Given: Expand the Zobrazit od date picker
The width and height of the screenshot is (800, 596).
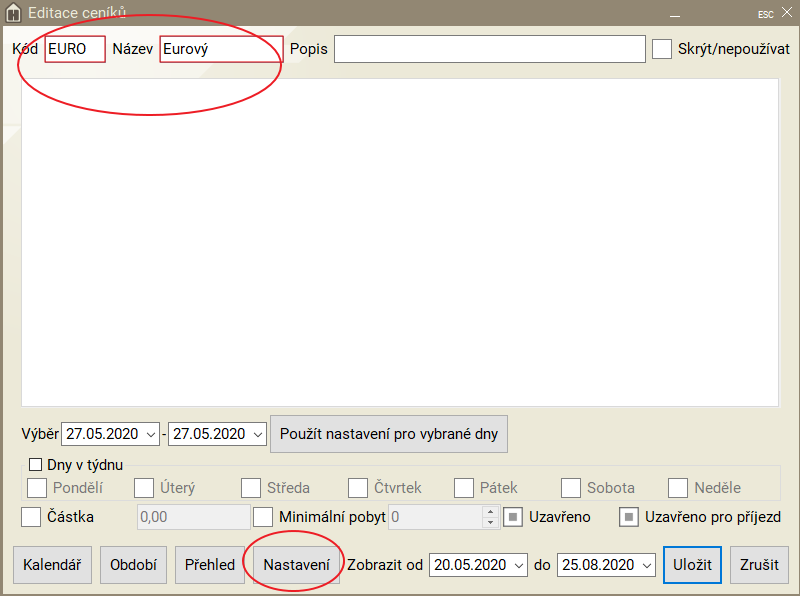Looking at the screenshot, I should pos(518,565).
